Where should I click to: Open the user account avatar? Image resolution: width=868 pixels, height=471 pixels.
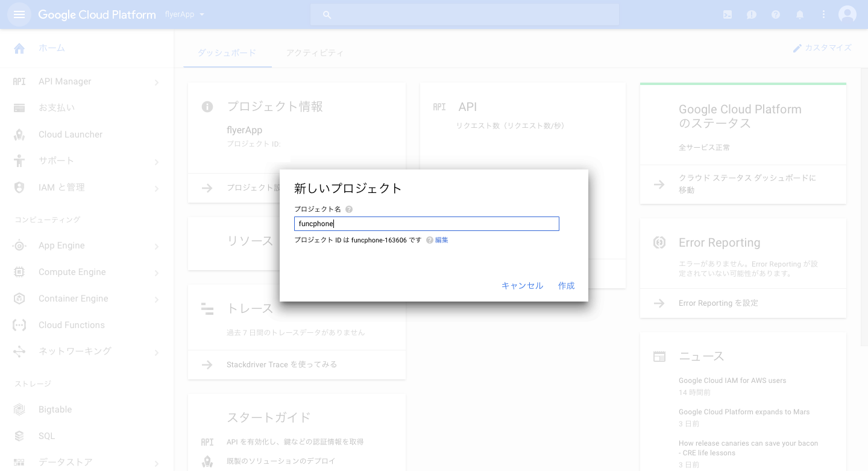click(847, 14)
